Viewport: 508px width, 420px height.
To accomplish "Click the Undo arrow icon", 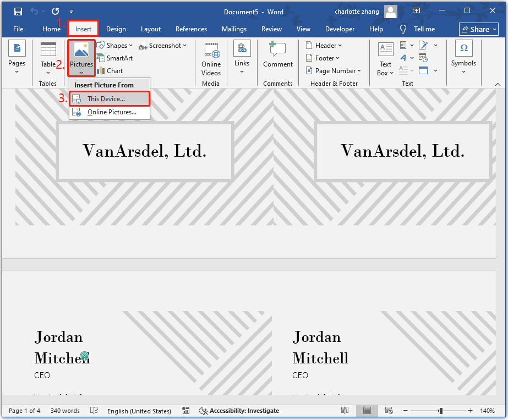I will coord(34,12).
